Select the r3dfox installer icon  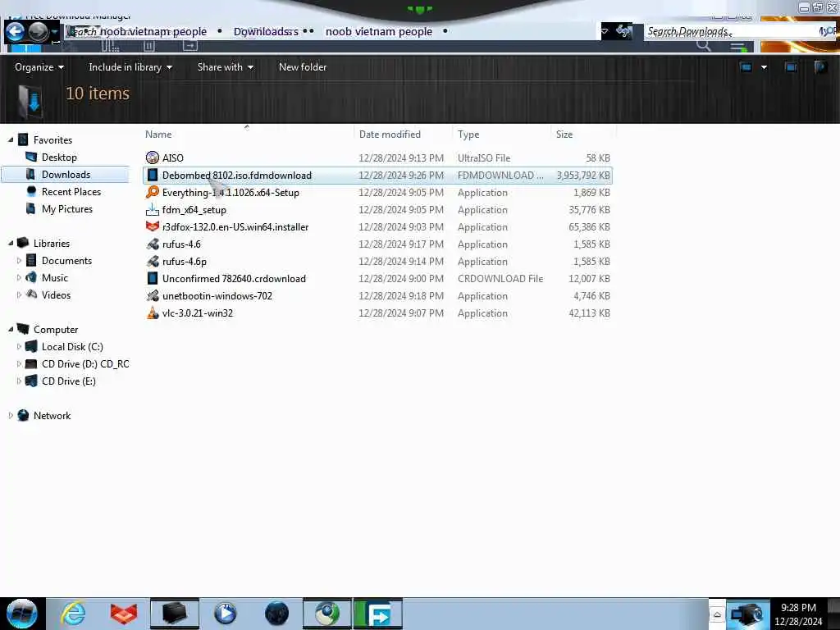[x=153, y=226]
